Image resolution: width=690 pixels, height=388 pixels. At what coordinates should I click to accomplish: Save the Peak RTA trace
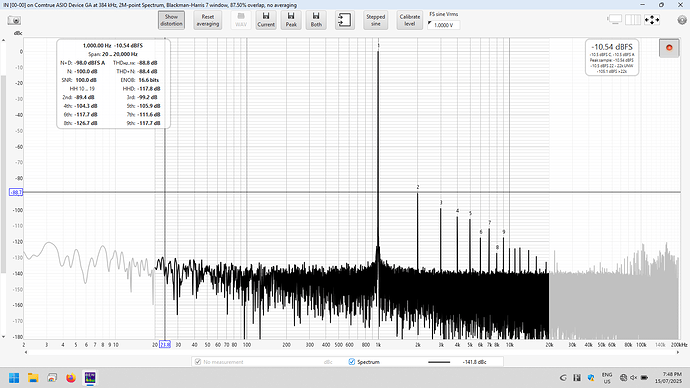tap(291, 20)
